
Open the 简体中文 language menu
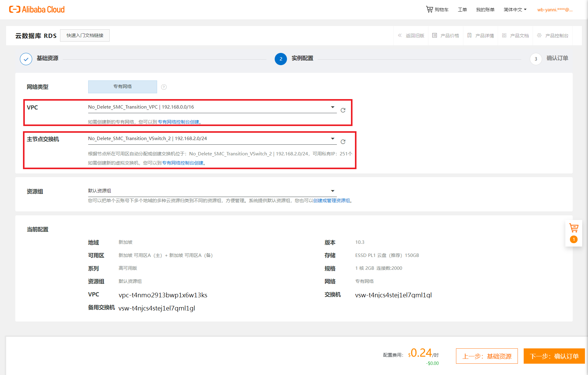click(x=515, y=10)
